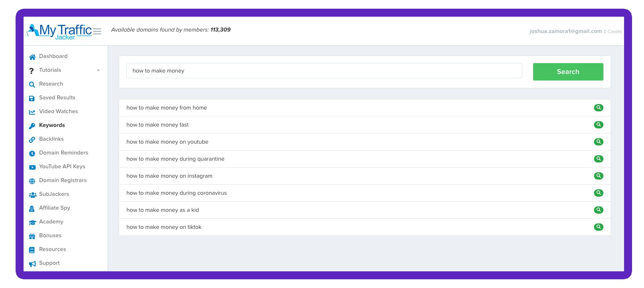This screenshot has height=288, width=644.
Task: Open Video Watches section
Action: click(x=58, y=111)
